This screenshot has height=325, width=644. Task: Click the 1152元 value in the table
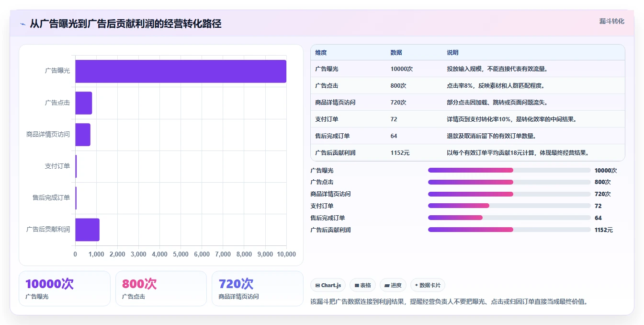400,153
